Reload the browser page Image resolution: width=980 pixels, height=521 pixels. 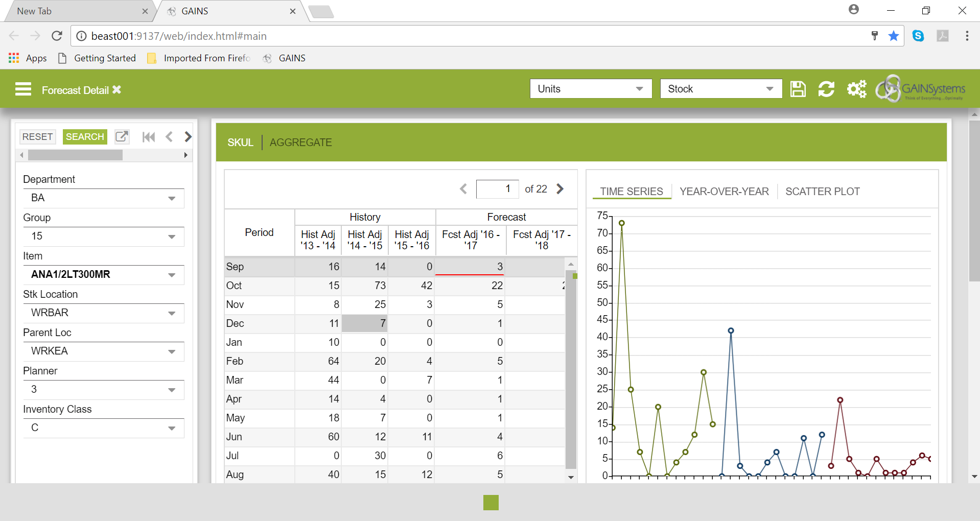[x=57, y=36]
